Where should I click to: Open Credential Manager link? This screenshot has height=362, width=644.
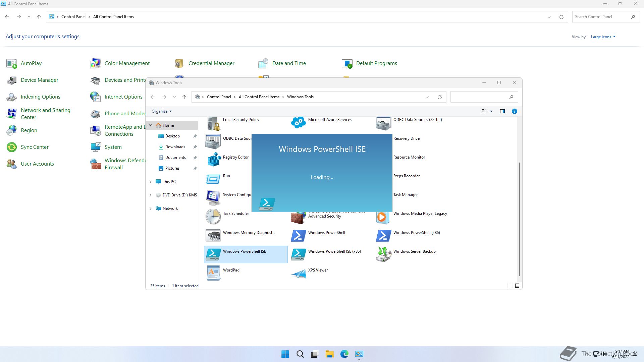point(211,63)
